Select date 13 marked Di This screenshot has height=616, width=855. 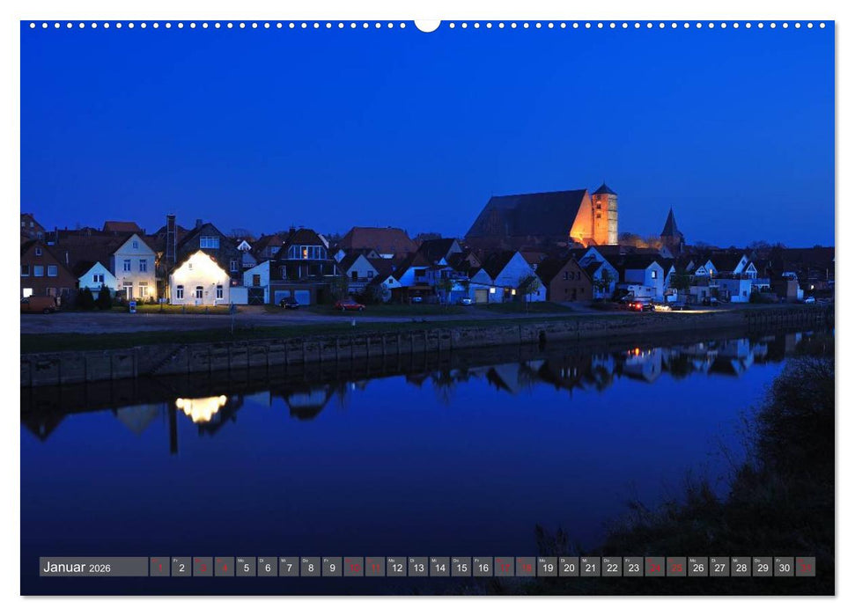click(418, 568)
